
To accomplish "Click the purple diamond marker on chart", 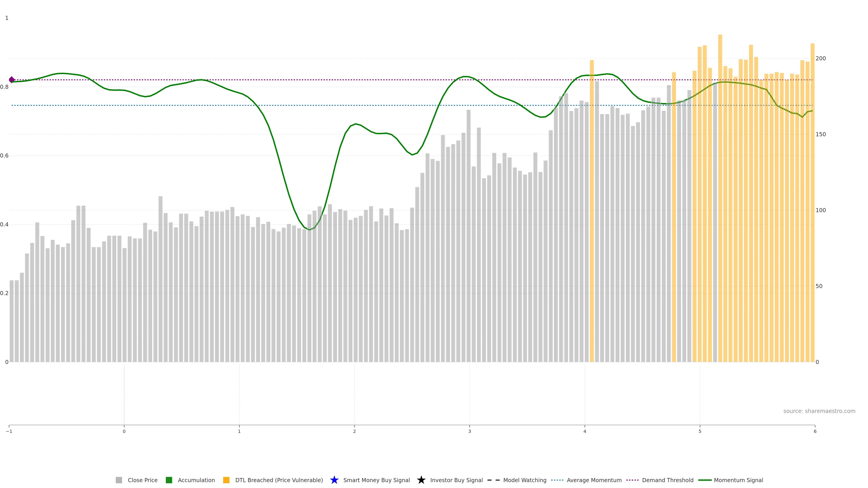I will pos(12,80).
